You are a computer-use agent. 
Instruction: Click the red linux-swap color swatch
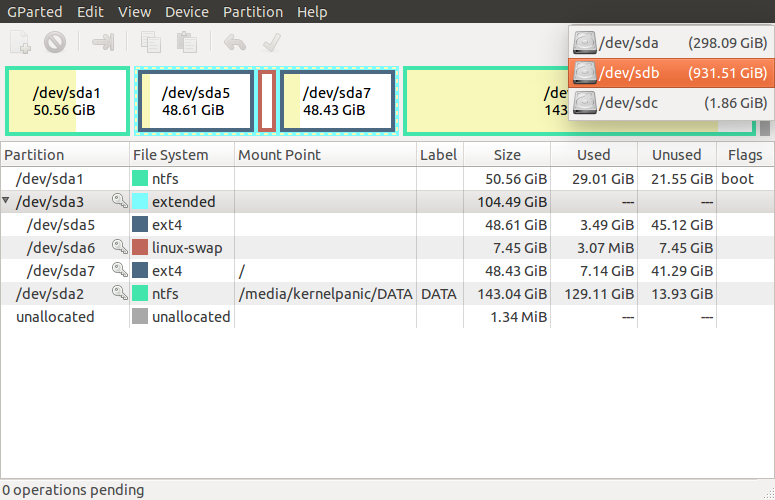[x=140, y=247]
